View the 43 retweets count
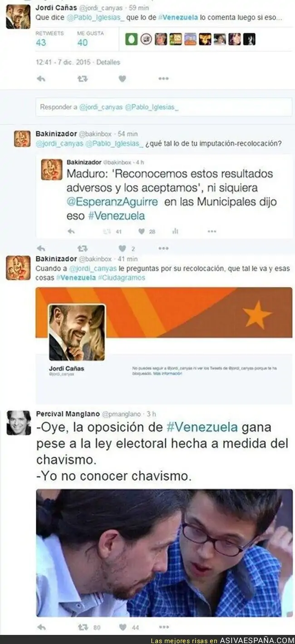This screenshot has height=644, width=295. tap(41, 42)
